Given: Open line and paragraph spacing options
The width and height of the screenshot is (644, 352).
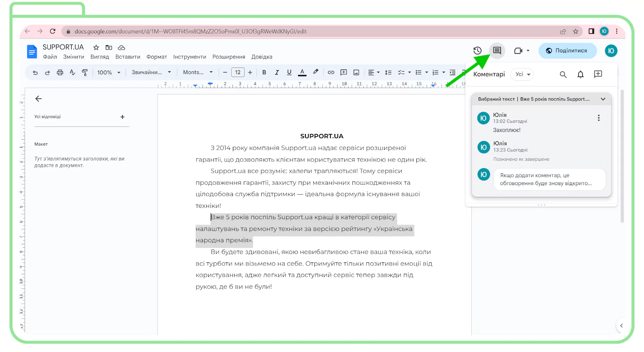Looking at the screenshot, I should click(388, 72).
